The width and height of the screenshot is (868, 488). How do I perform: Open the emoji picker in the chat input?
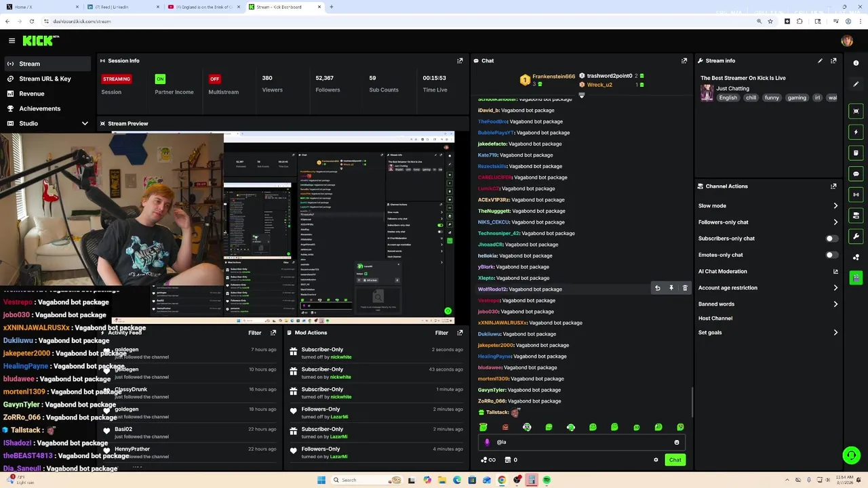coord(676,442)
